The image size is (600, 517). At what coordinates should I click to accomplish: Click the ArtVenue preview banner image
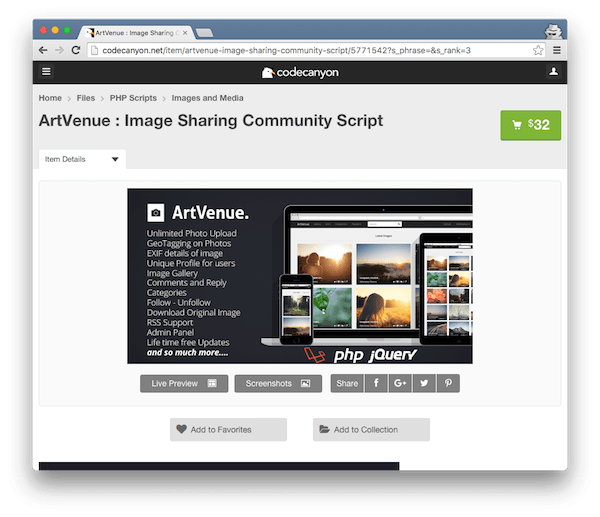pyautogui.click(x=300, y=276)
